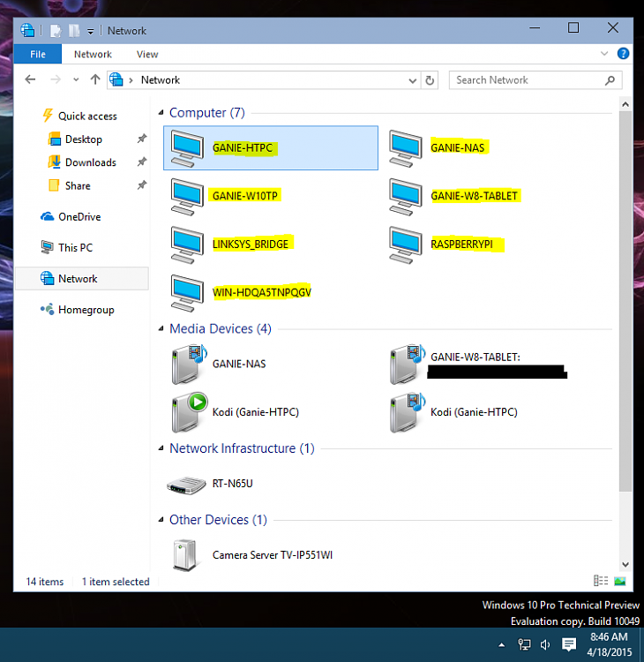Click the scrollbar down arrow
Image resolution: width=644 pixels, height=662 pixels.
(x=625, y=565)
